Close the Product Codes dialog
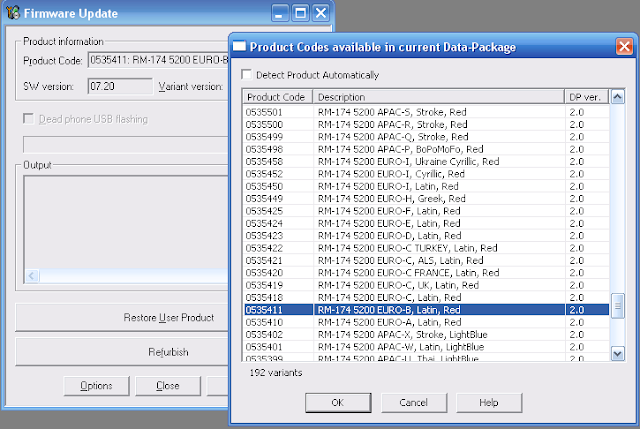 (624, 47)
